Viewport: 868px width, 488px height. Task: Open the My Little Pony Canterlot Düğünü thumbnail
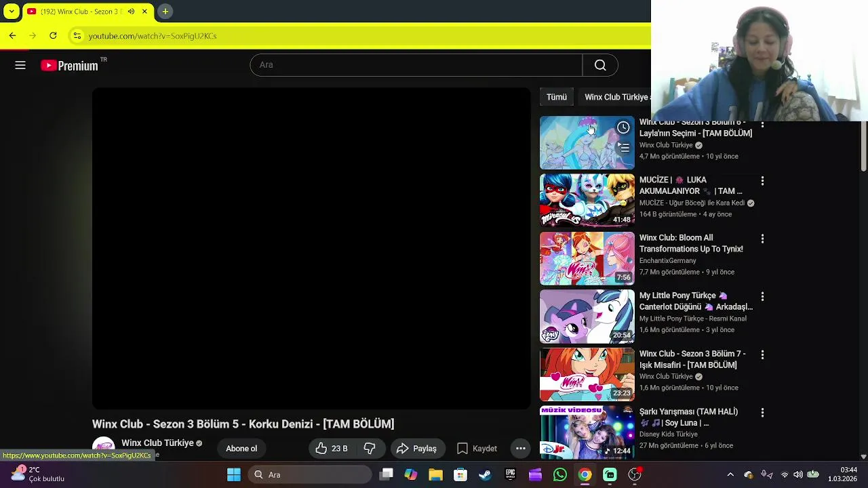tap(587, 317)
